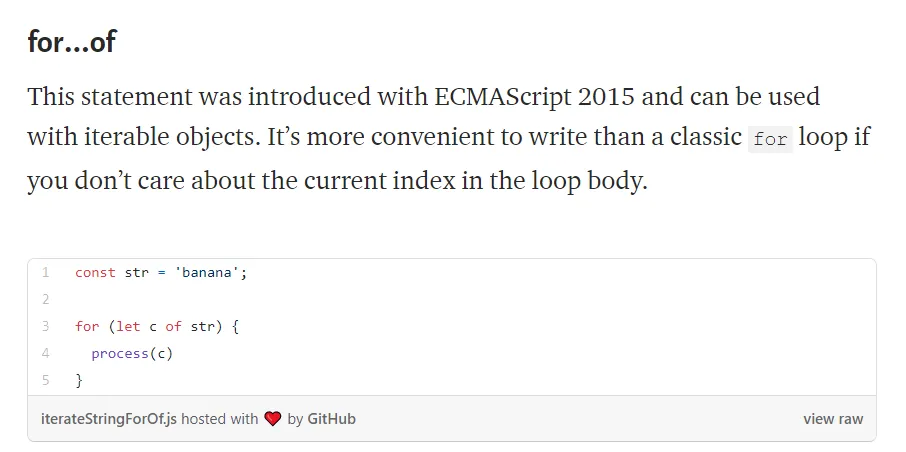
Task: Select line number 5 in the gist
Action: coord(46,380)
